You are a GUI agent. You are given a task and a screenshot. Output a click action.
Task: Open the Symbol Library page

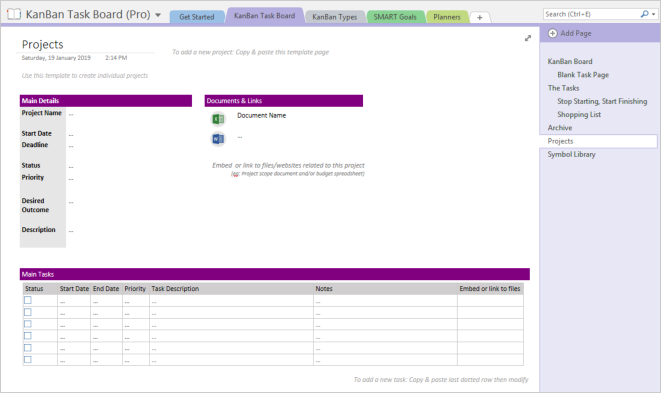click(x=571, y=154)
